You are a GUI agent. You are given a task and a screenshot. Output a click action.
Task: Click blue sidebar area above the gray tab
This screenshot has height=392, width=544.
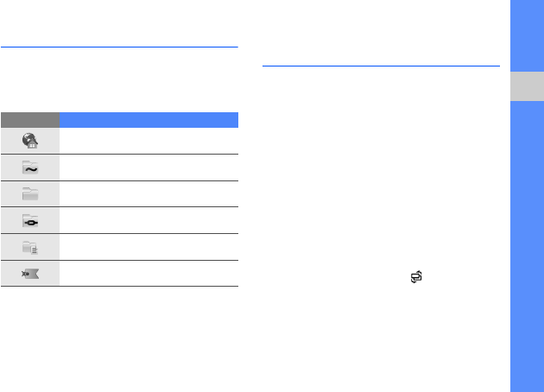pos(526,35)
